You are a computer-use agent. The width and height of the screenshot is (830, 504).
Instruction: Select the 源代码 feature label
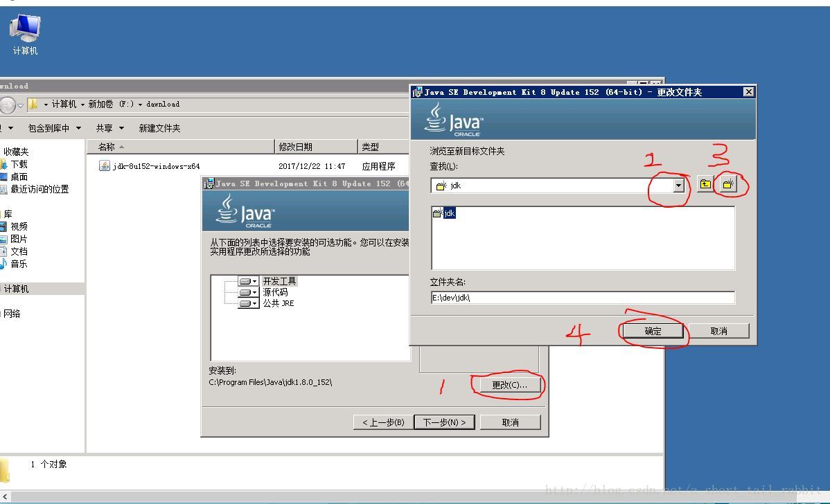[275, 292]
